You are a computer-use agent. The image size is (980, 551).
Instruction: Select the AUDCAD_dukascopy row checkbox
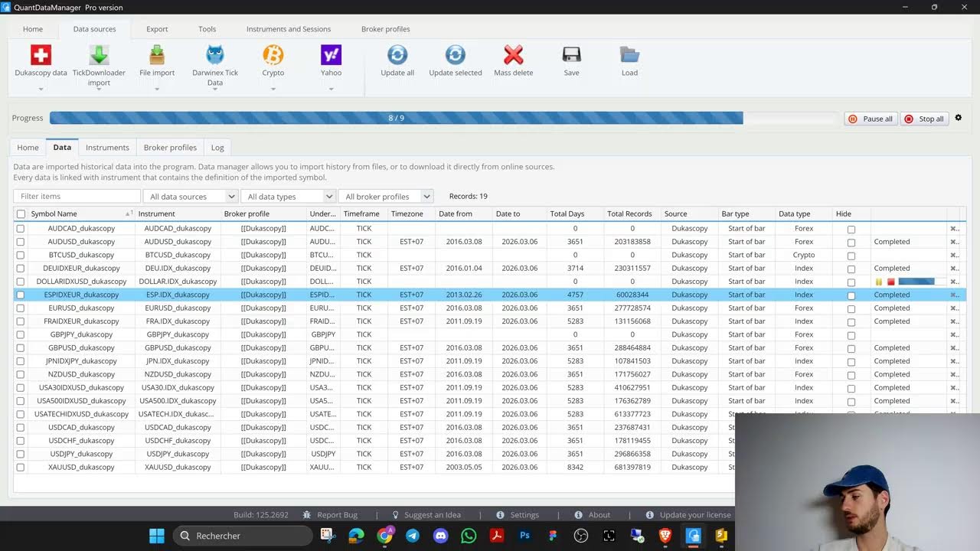click(x=21, y=228)
